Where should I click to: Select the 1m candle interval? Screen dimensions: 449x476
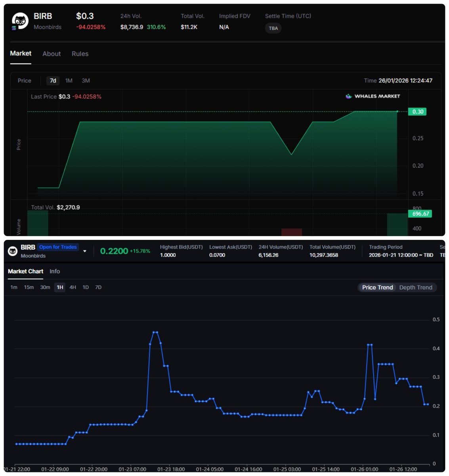(x=14, y=287)
